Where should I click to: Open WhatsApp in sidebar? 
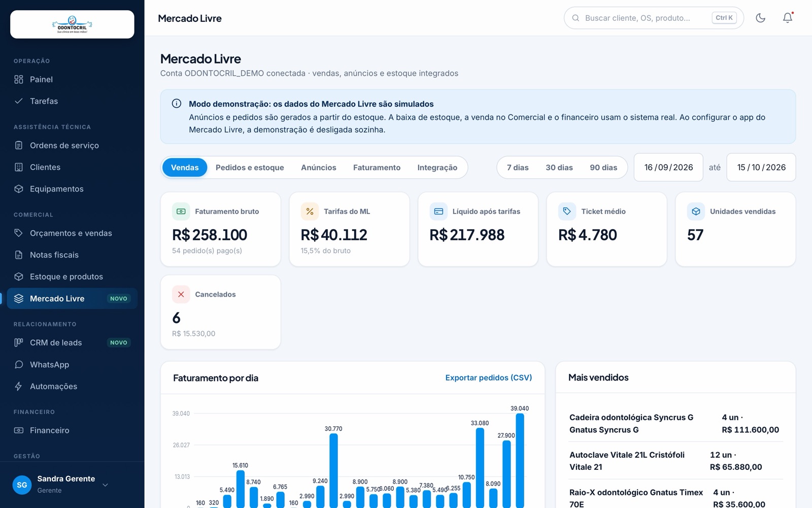tap(72, 365)
